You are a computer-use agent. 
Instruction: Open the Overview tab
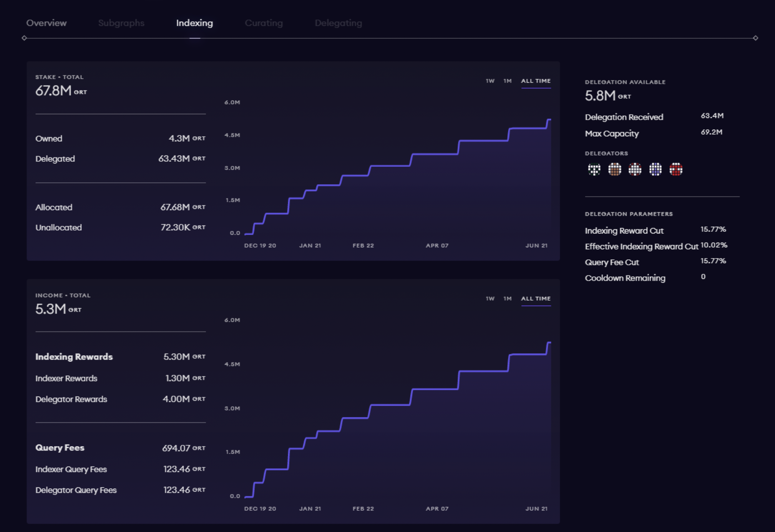[46, 23]
